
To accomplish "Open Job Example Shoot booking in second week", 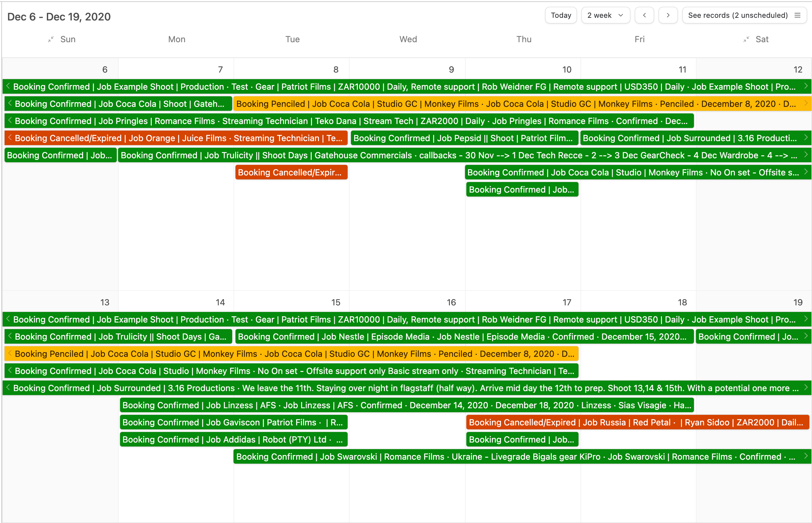I will coord(407,320).
